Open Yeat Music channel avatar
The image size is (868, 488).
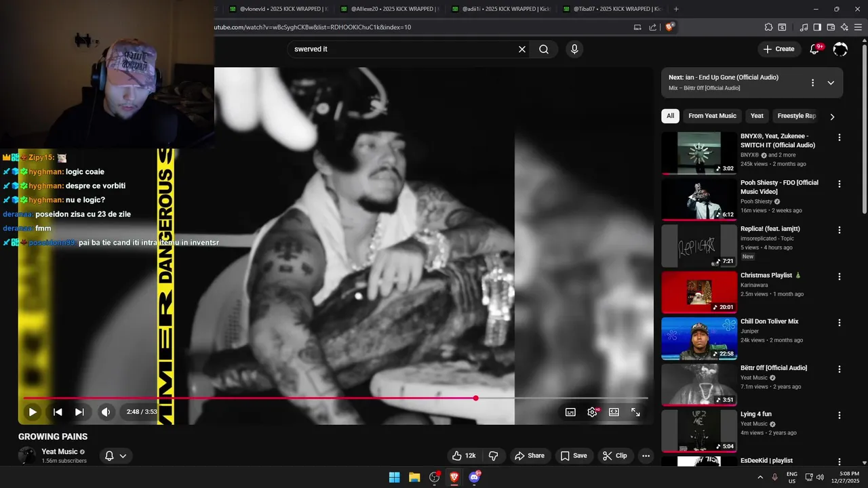point(27,455)
